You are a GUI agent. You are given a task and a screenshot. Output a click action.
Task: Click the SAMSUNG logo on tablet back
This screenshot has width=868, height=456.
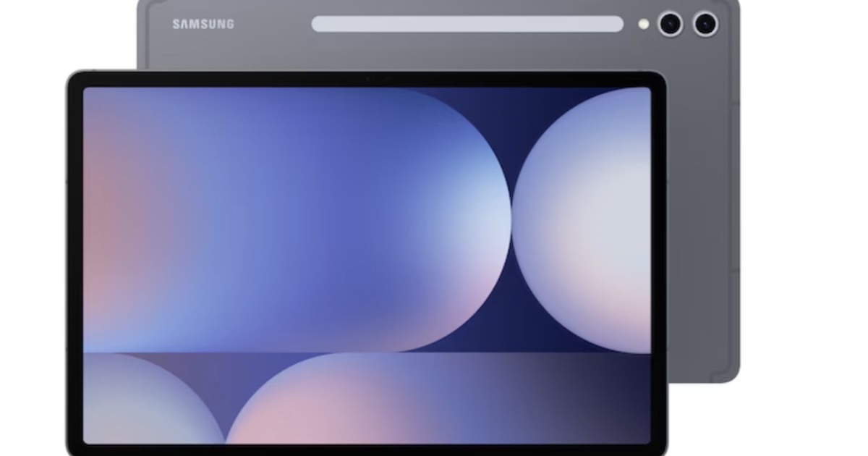point(203,25)
